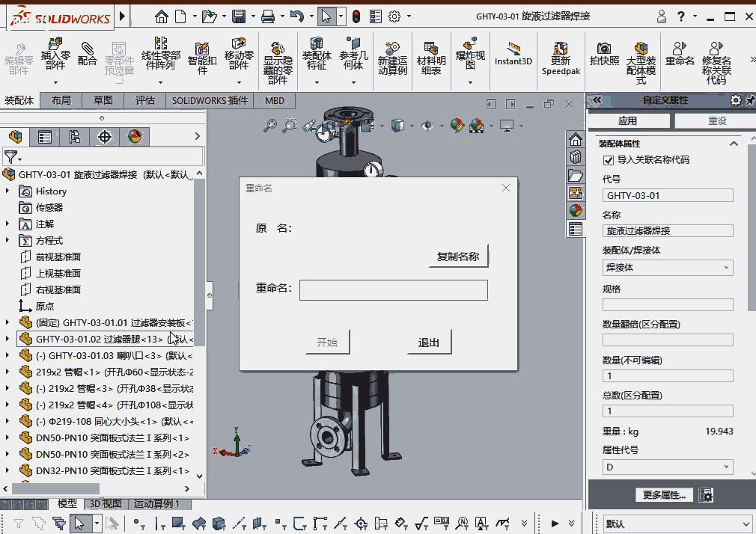Open 线性零部件阵列 linear pattern tool
This screenshot has width=756, height=534.
click(160, 54)
